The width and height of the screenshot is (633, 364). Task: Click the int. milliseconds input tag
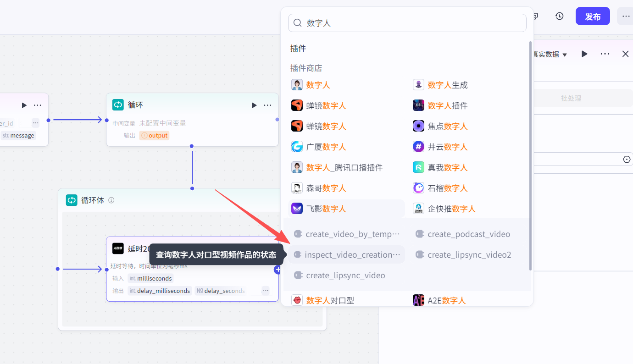[x=150, y=278]
